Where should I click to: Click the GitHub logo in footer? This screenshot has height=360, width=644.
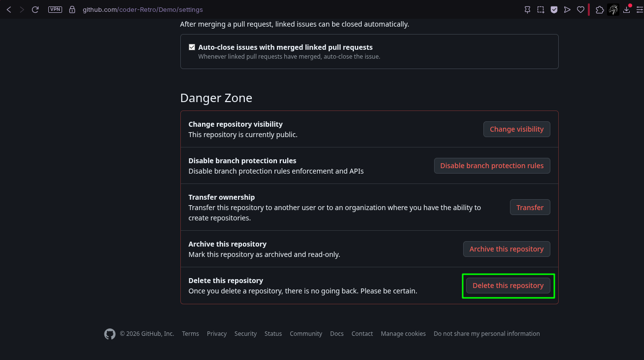(x=110, y=334)
